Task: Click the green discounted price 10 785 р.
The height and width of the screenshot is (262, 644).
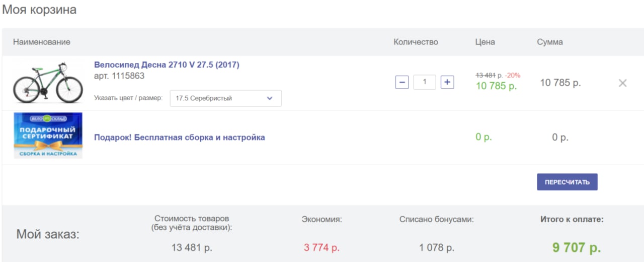Action: [496, 86]
